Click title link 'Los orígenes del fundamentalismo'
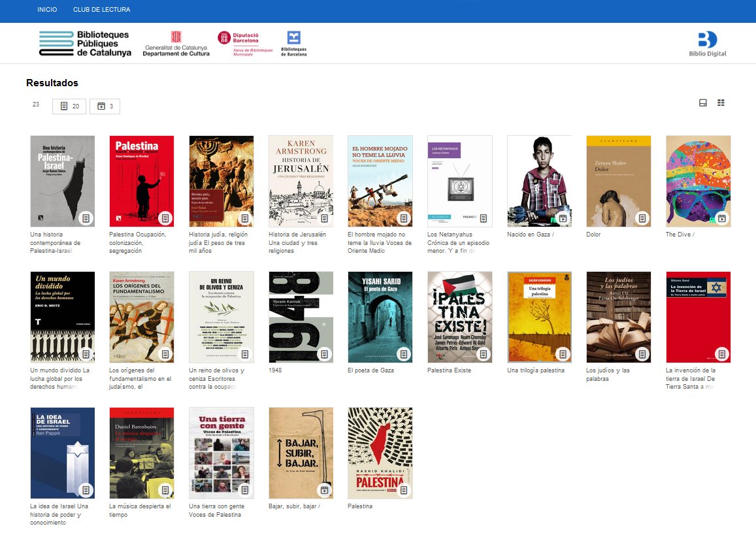This screenshot has height=539, width=756. click(x=140, y=378)
